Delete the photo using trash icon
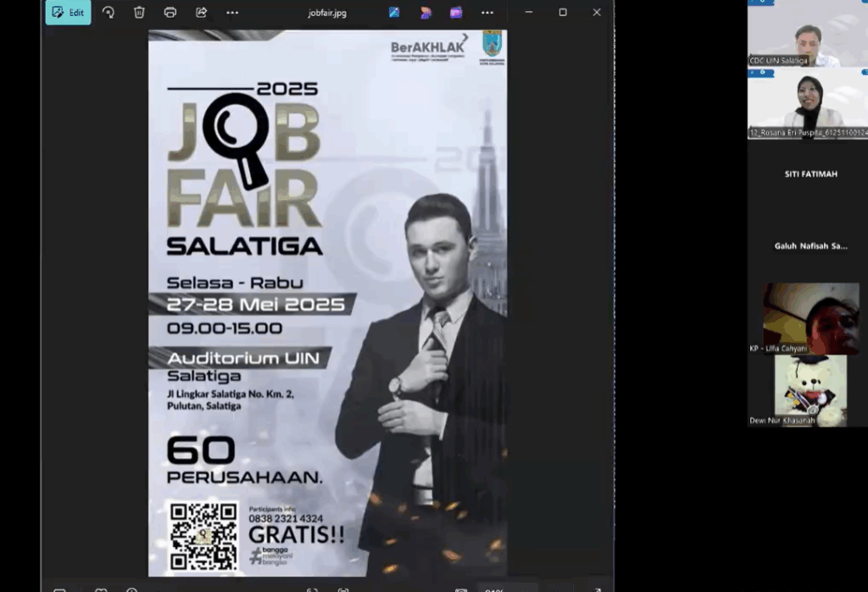 pyautogui.click(x=139, y=13)
